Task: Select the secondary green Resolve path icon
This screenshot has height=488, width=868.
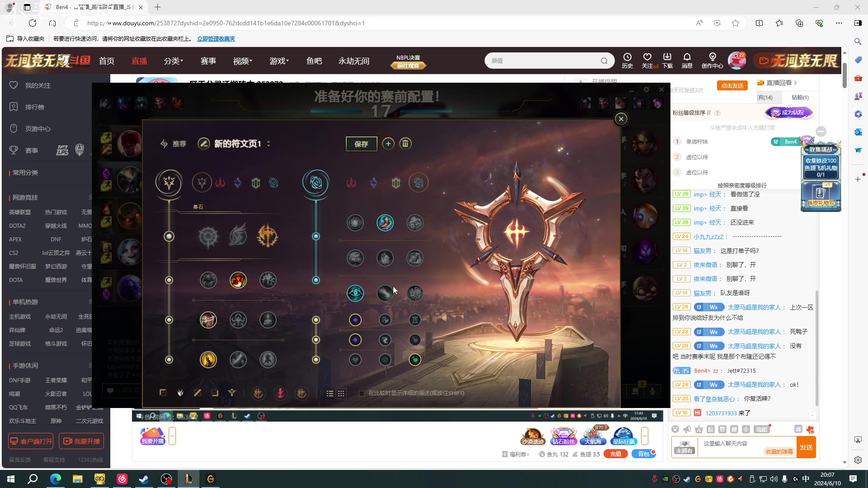Action: point(396,183)
